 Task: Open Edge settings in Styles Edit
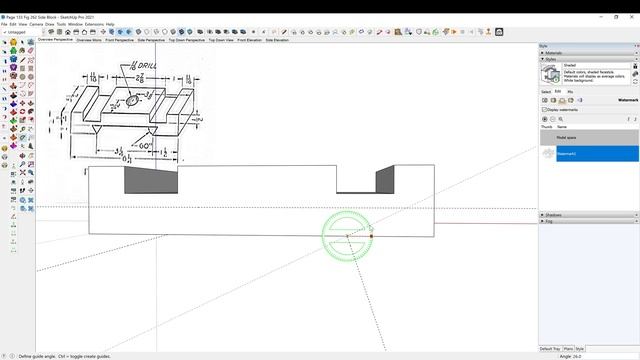[545, 100]
